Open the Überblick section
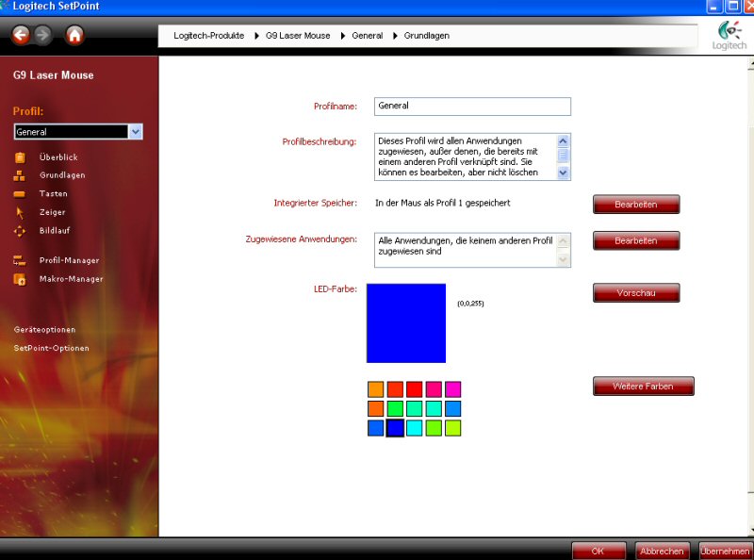 [x=58, y=157]
